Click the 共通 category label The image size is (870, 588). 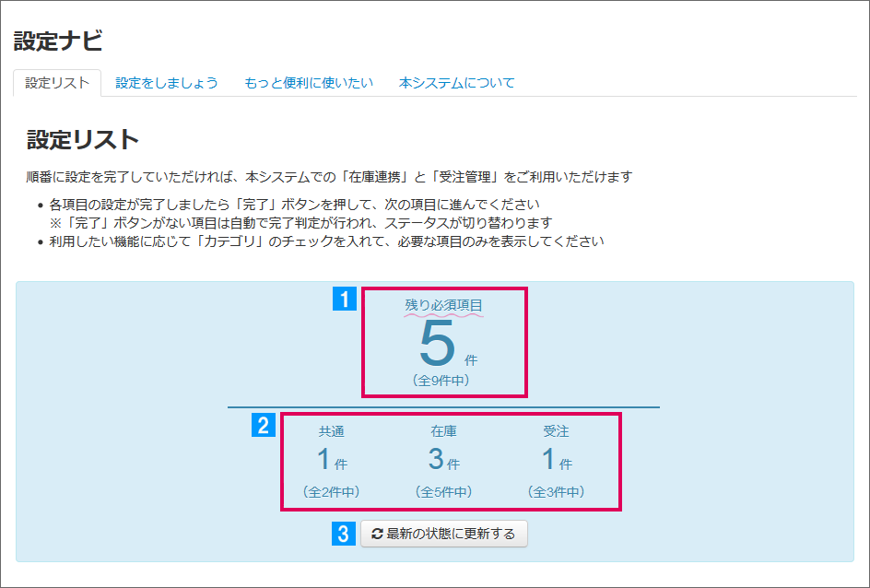332,431
